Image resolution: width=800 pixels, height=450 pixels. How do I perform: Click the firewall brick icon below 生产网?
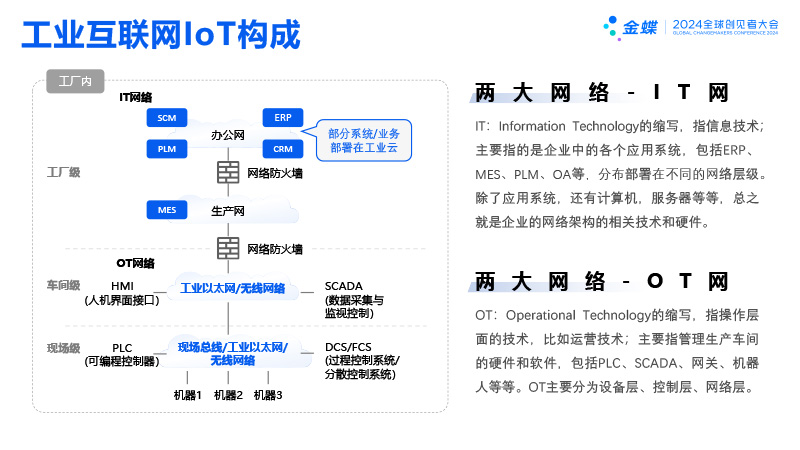click(x=228, y=247)
